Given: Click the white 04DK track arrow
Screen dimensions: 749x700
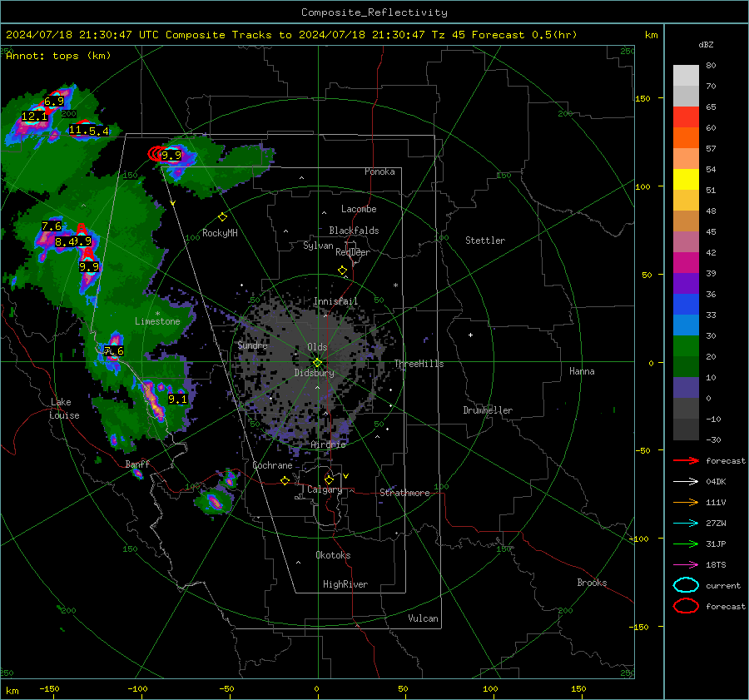Looking at the screenshot, I should click(x=686, y=481).
